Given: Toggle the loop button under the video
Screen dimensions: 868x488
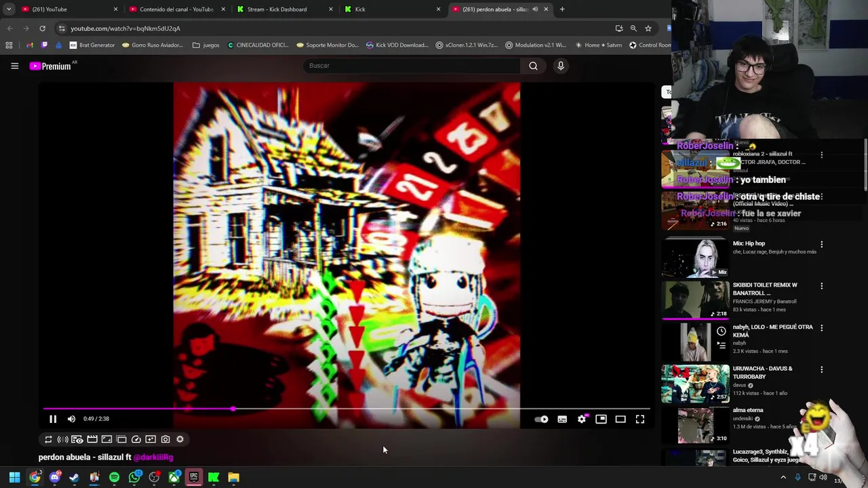Looking at the screenshot, I should pyautogui.click(x=48, y=439).
